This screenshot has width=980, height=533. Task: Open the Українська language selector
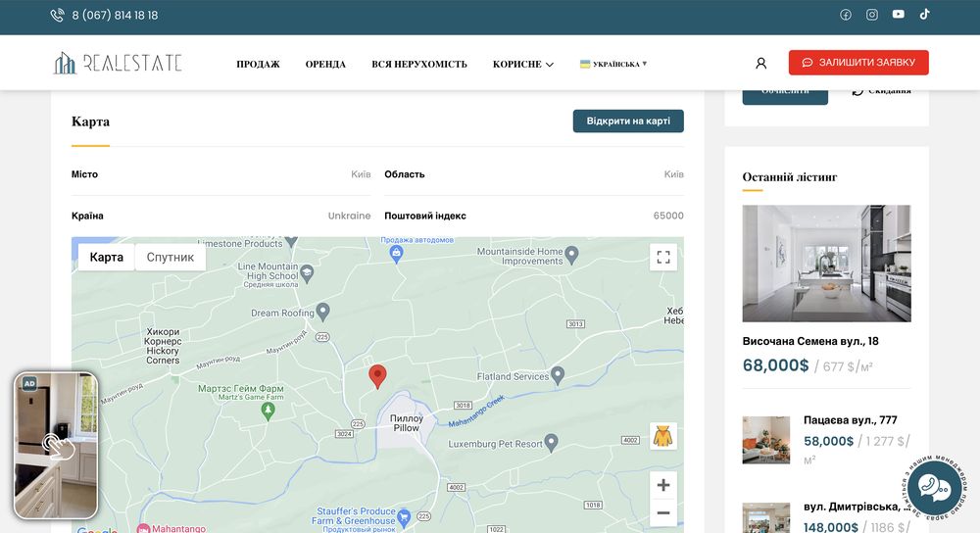pos(614,64)
